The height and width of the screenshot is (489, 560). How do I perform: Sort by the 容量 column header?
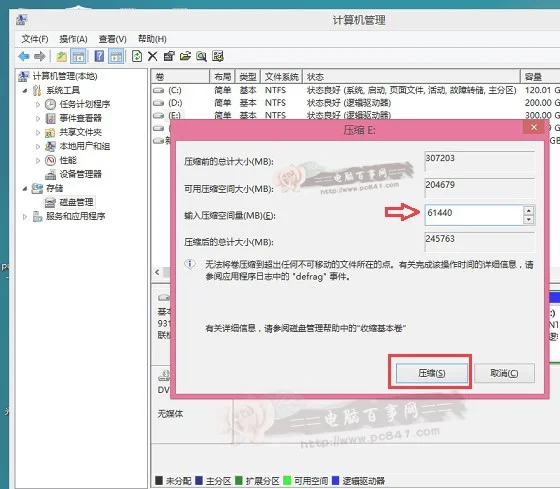[540, 76]
